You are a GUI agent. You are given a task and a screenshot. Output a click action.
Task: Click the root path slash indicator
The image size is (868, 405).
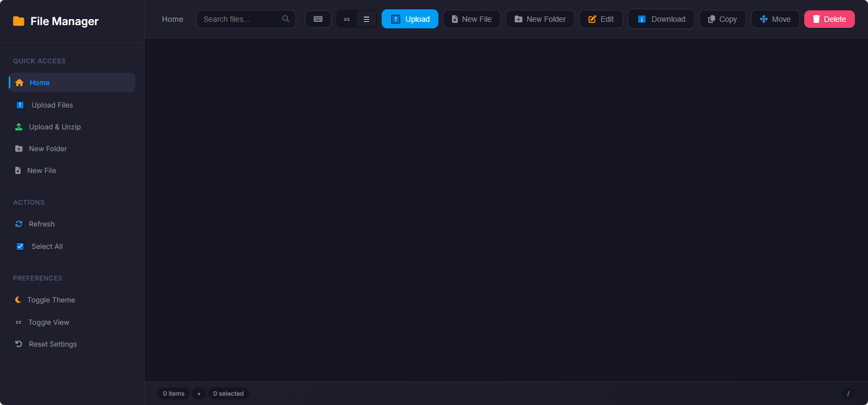click(848, 394)
